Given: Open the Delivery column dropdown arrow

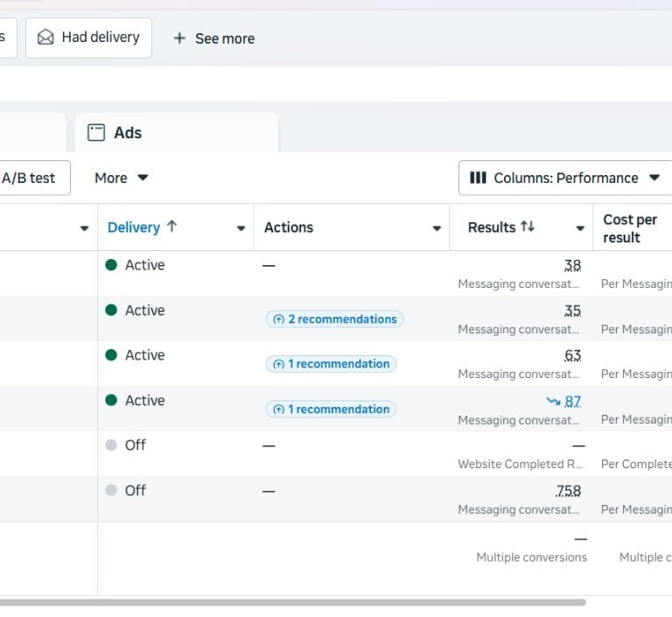Looking at the screenshot, I should (x=241, y=228).
